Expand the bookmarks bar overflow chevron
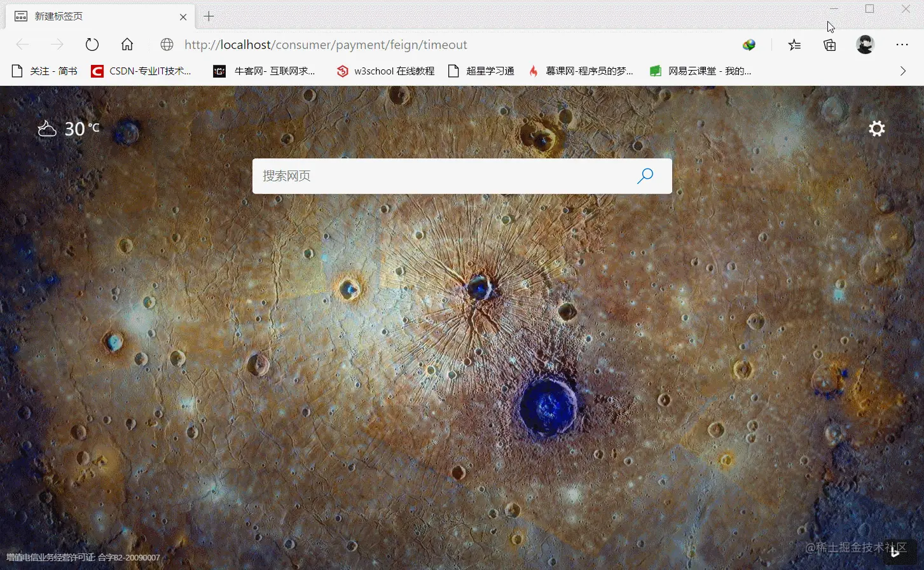This screenshot has width=924, height=570. (x=902, y=71)
